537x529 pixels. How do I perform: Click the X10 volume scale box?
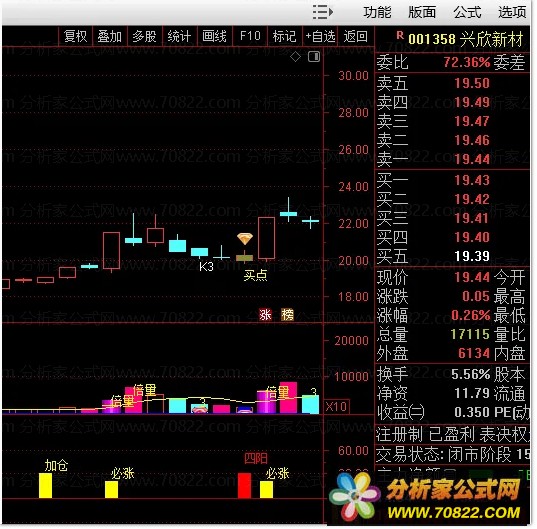337,406
